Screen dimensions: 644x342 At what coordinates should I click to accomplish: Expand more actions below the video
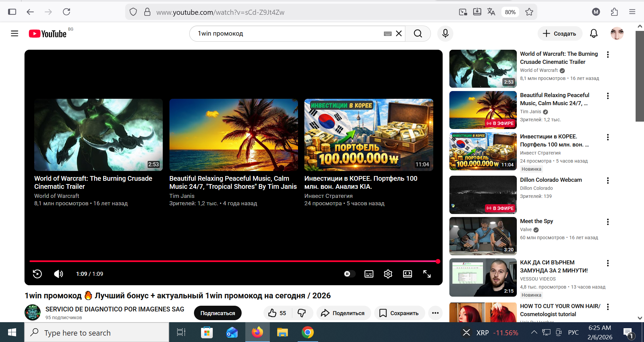click(435, 313)
